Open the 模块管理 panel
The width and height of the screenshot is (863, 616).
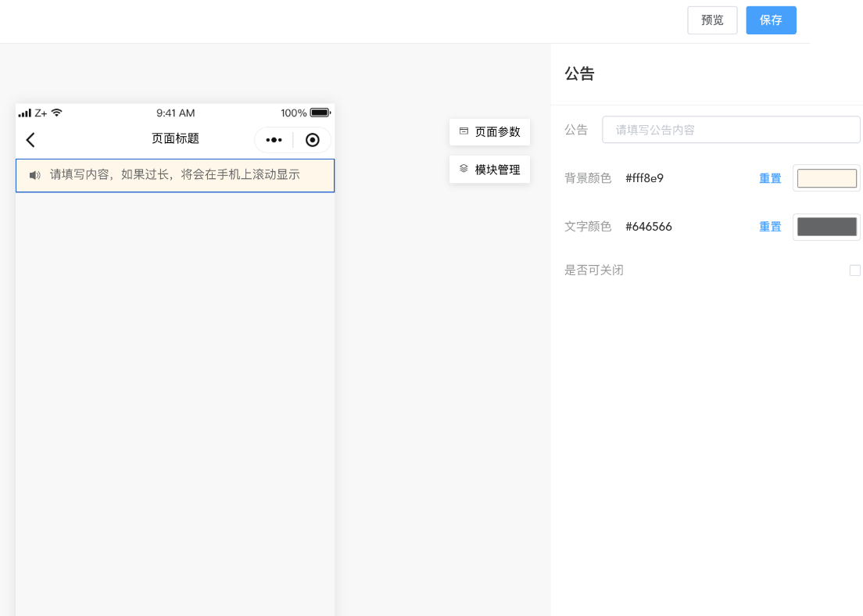tap(490, 170)
